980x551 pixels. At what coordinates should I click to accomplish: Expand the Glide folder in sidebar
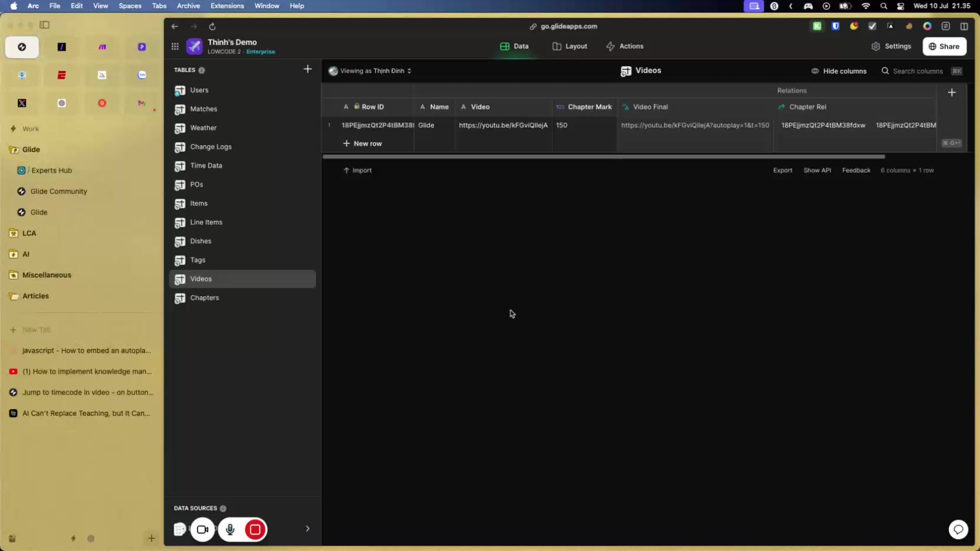click(31, 150)
